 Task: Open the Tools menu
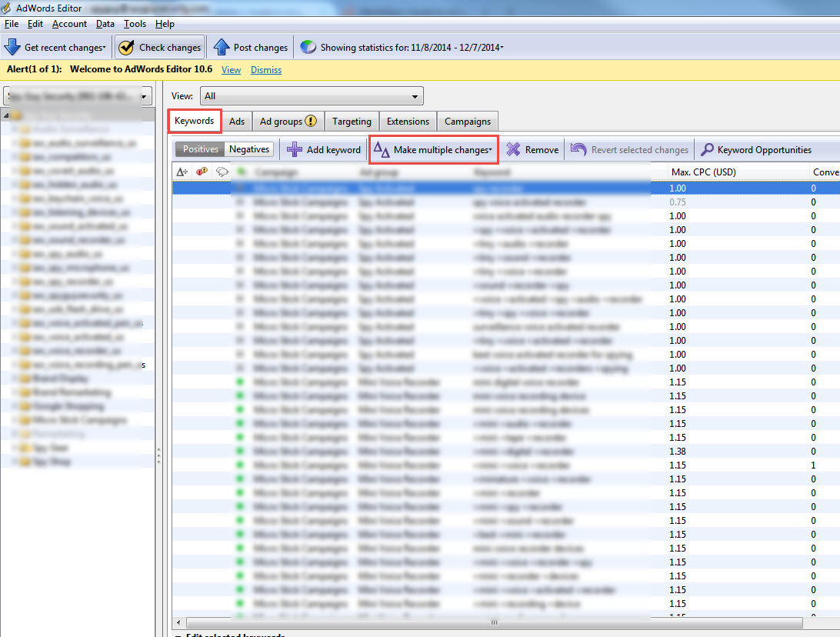135,24
